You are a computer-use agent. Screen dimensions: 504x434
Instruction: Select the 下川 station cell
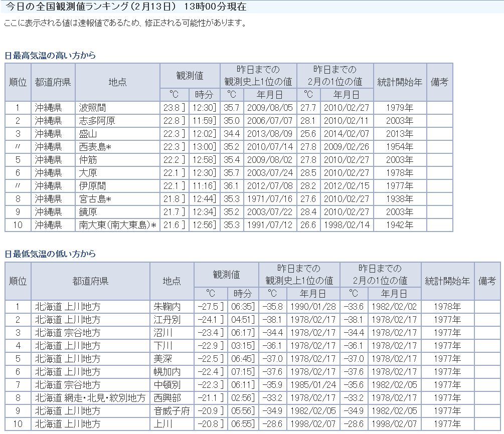tap(172, 346)
